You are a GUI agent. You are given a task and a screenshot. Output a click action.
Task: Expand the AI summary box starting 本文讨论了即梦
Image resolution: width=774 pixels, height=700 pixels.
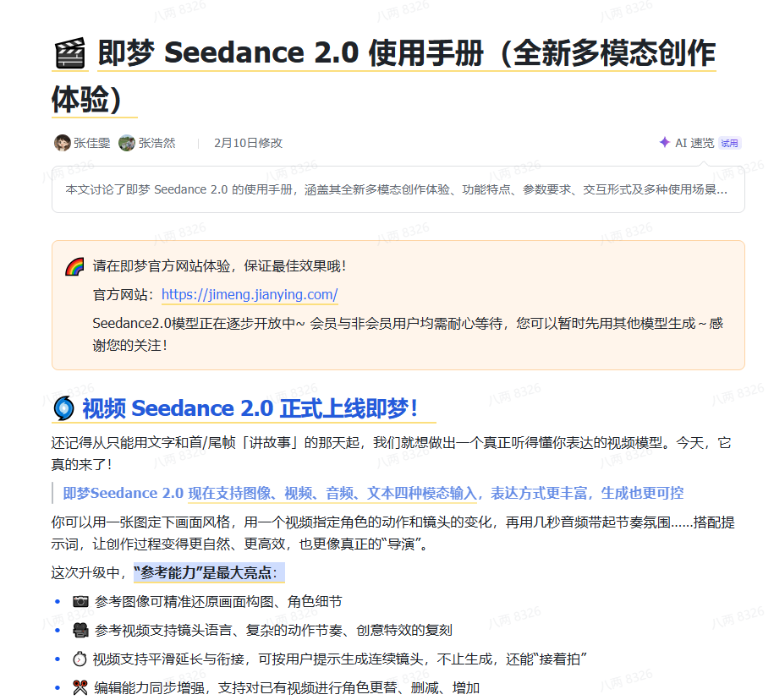398,189
